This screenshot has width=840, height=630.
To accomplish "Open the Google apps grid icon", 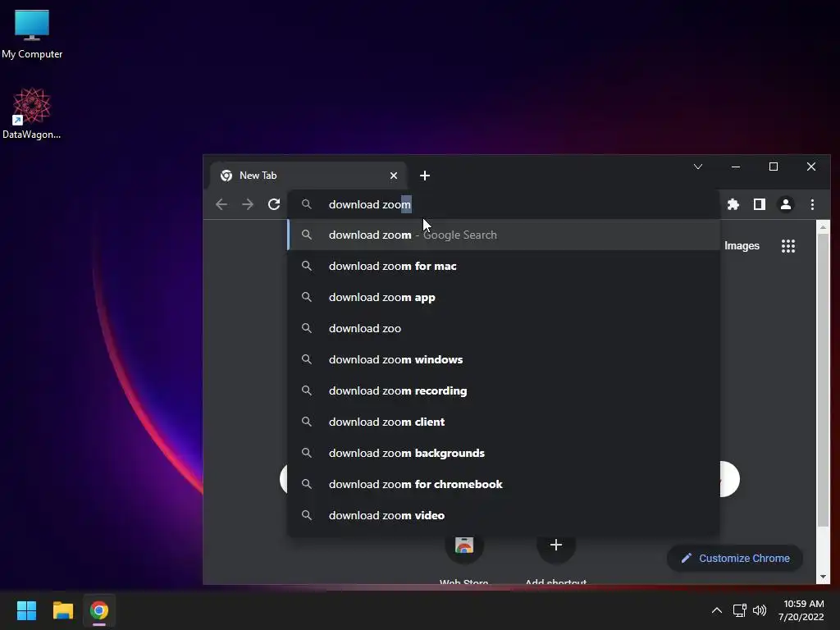I will click(788, 246).
